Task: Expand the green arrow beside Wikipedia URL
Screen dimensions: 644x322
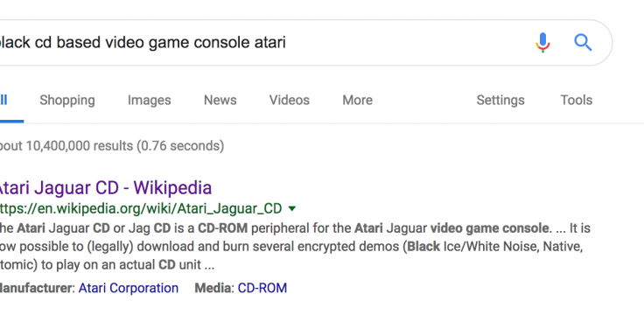Action: [292, 208]
